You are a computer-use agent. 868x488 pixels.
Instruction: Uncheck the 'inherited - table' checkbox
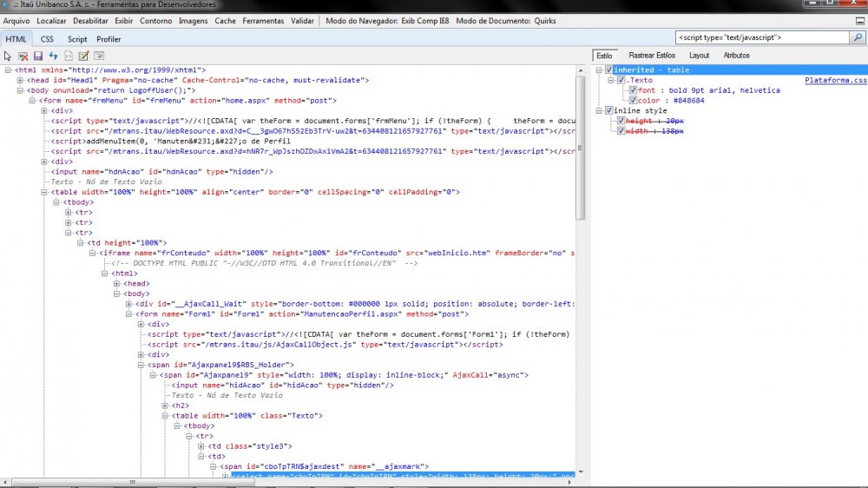(609, 69)
